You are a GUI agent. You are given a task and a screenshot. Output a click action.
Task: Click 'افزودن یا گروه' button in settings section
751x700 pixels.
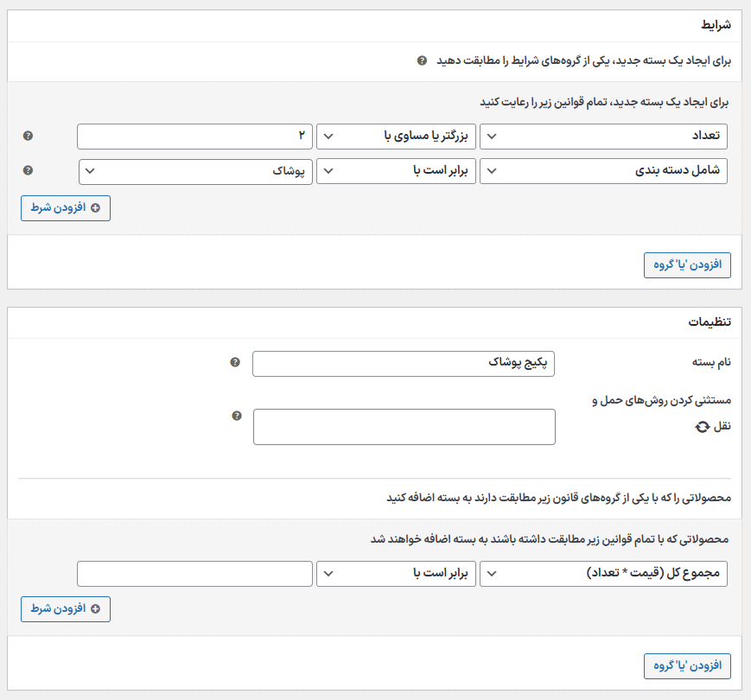[x=687, y=666]
